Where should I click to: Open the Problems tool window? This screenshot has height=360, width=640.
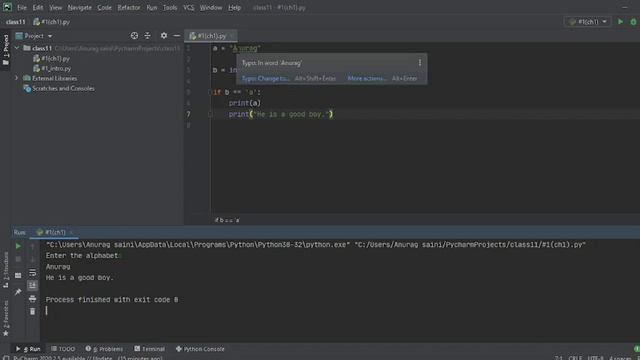pyautogui.click(x=104, y=349)
